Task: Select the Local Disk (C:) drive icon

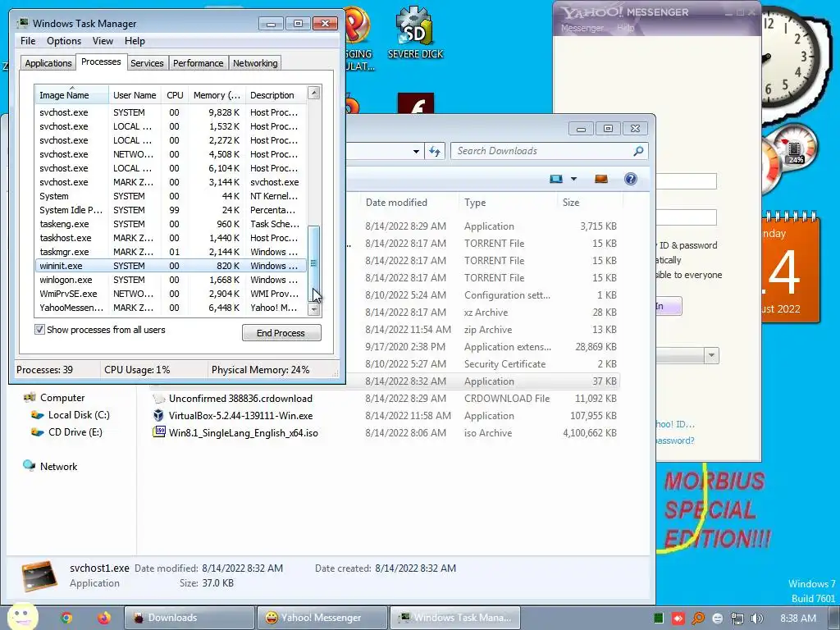Action: pos(38,415)
